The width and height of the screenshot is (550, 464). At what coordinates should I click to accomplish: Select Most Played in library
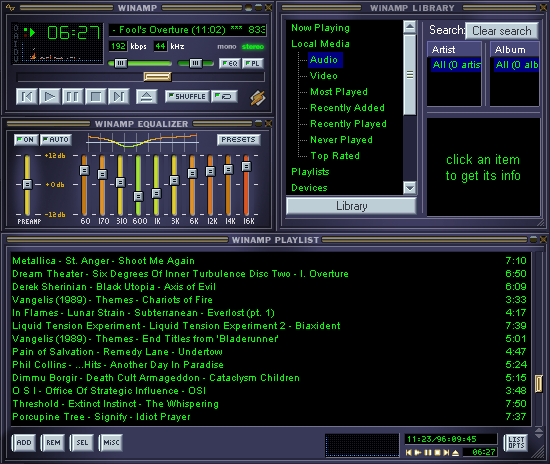(x=339, y=92)
